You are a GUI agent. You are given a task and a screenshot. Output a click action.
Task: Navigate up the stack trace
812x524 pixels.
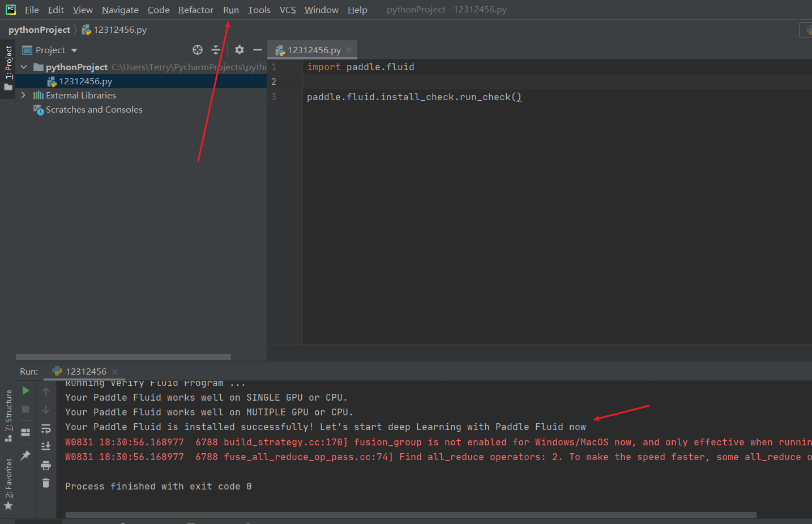[x=46, y=392]
